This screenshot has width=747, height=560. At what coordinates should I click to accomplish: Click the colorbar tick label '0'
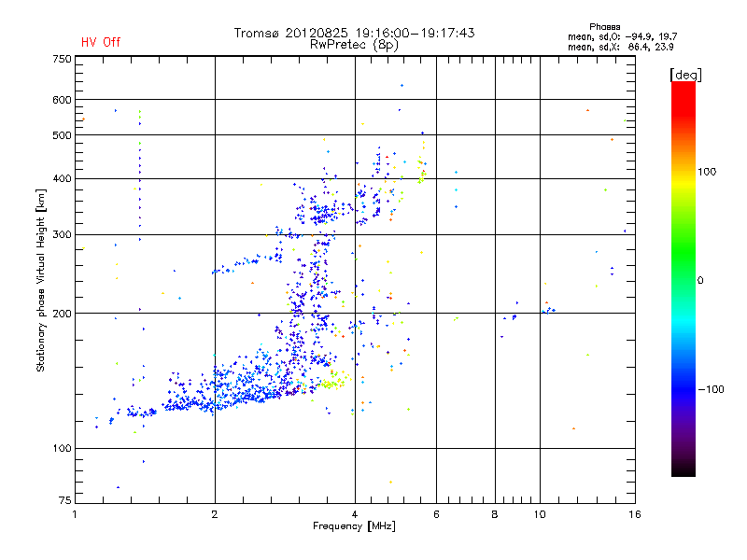(700, 281)
